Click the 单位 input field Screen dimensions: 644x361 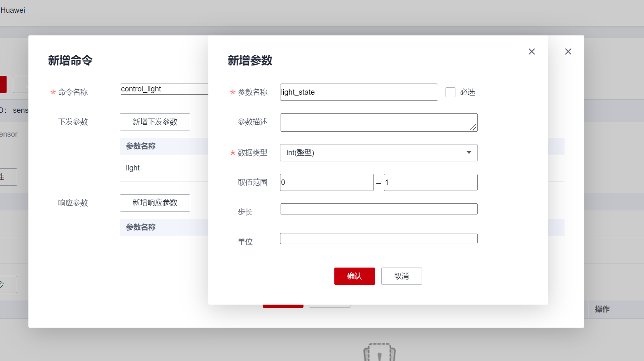coord(378,239)
